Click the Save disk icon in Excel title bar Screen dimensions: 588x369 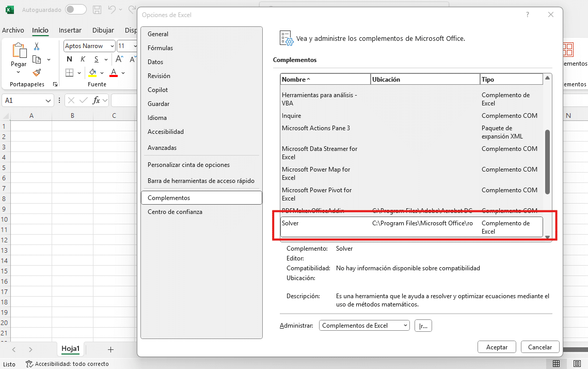[97, 10]
